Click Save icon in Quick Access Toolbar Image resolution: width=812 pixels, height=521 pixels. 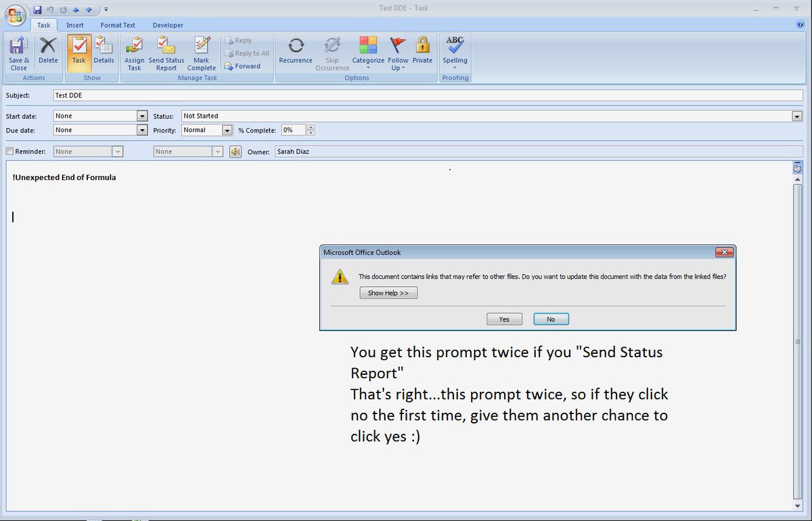(x=37, y=9)
